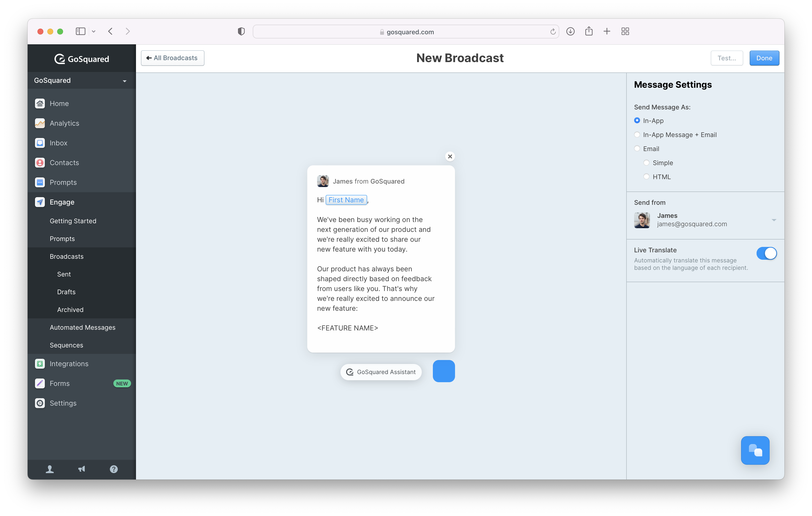Viewport: 812px width, 516px height.
Task: Click the blue Done button
Action: (x=764, y=58)
